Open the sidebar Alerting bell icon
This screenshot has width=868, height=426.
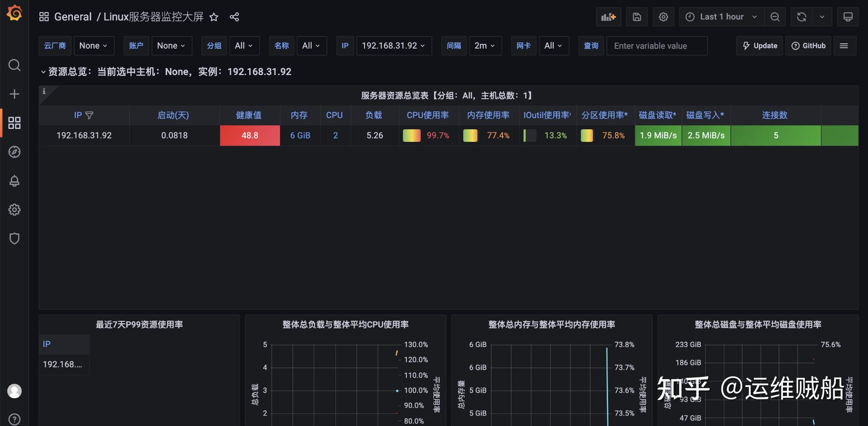(x=14, y=181)
